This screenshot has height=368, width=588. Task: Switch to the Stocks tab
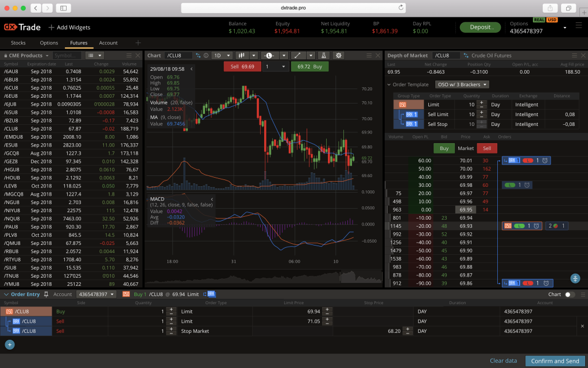pyautogui.click(x=18, y=43)
